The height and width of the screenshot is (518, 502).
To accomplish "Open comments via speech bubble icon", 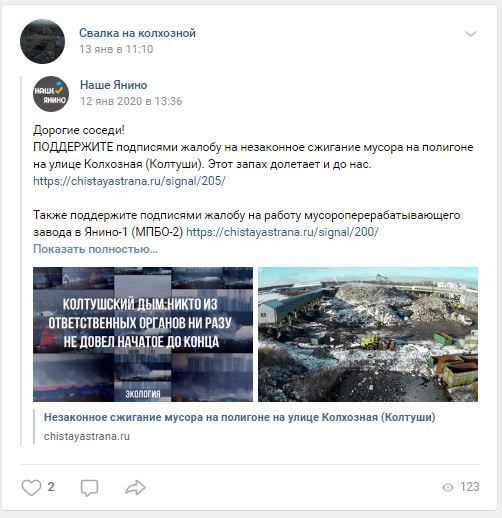I will pyautogui.click(x=89, y=488).
